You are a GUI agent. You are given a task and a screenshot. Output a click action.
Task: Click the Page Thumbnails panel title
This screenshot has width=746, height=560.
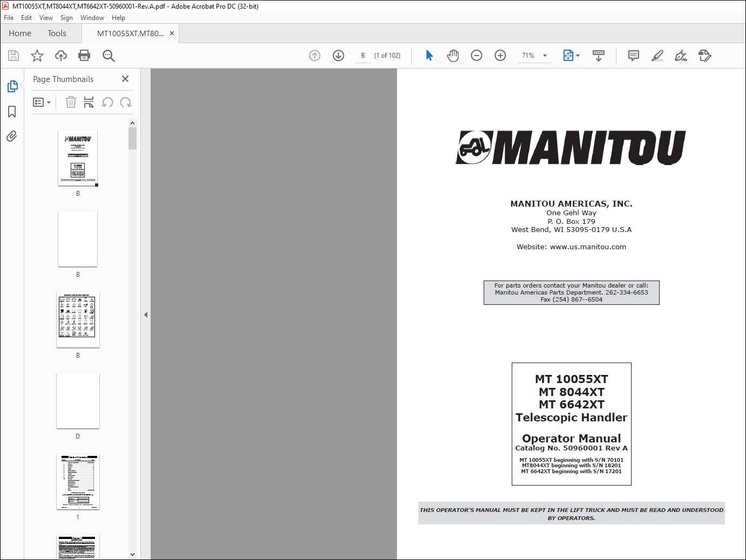tap(63, 79)
